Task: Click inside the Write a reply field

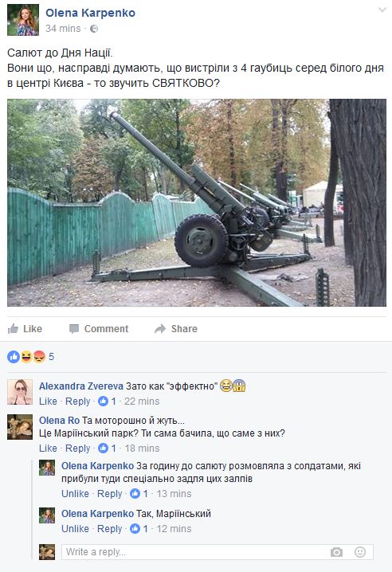Action: pos(218,552)
